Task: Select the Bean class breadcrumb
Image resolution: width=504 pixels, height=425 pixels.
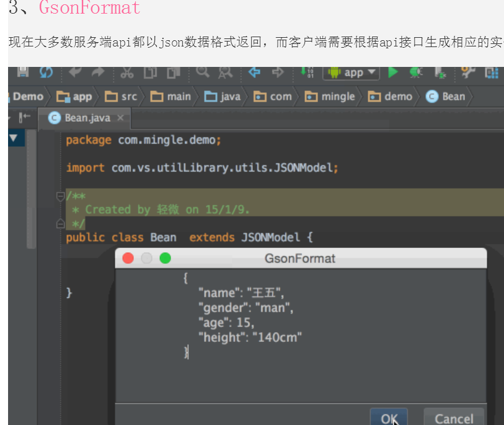Action: pyautogui.click(x=446, y=97)
